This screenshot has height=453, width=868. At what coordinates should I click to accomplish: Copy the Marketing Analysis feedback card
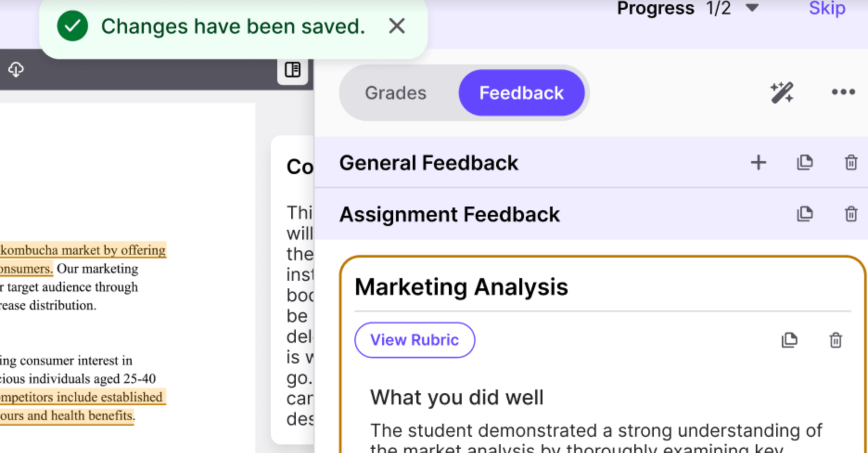[x=789, y=340]
